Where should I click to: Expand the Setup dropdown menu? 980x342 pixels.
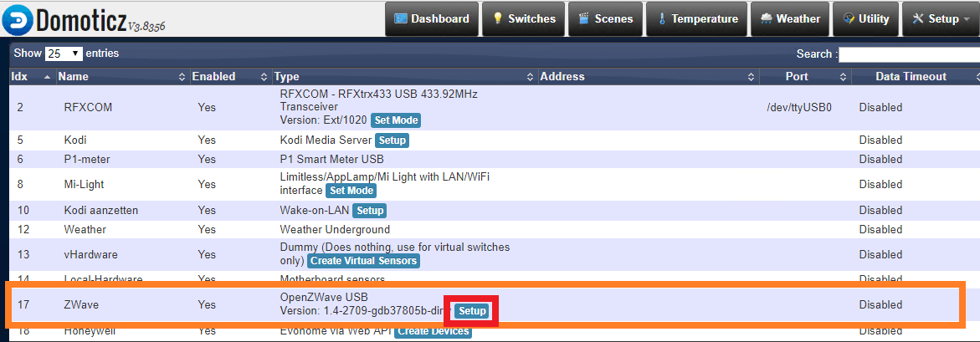point(941,18)
